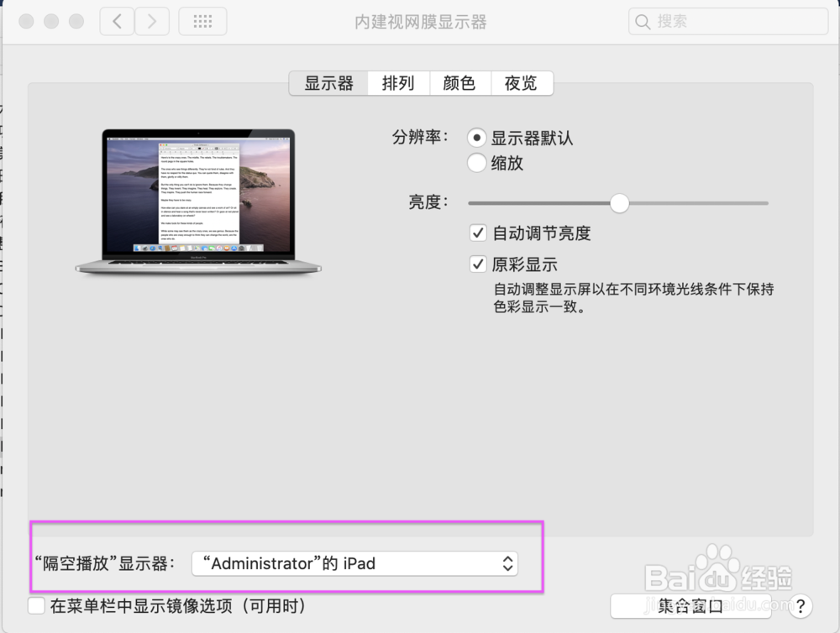The image size is (840, 633).
Task: Go forward with the right arrow button
Action: click(x=152, y=22)
